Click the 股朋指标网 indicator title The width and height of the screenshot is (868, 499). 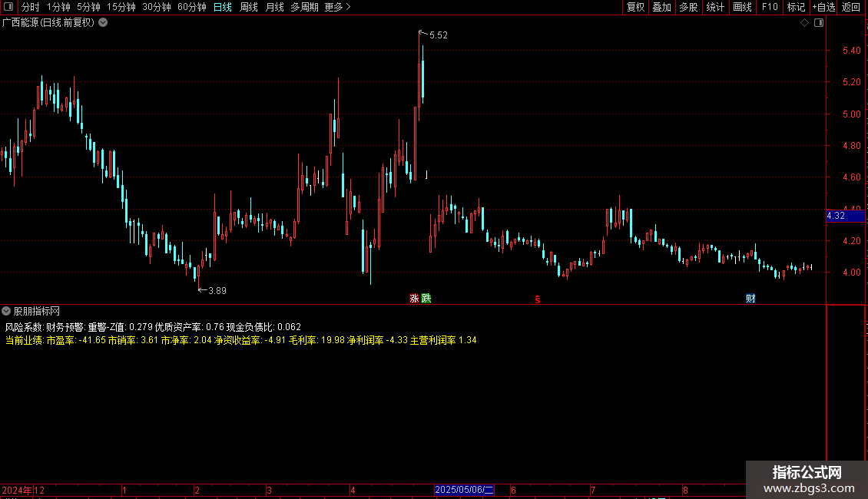37,312
